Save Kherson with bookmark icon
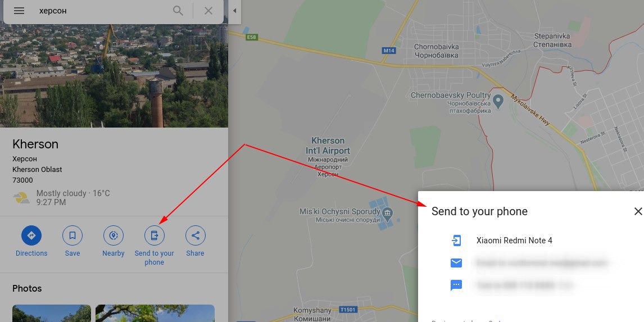The image size is (644, 322). click(72, 235)
